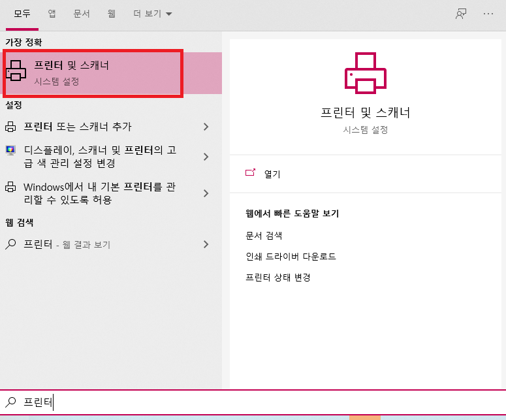This screenshot has width=506, height=420.
Task: Click the printer icon beside Windows에서 내 기본 프린터
Action: [x=10, y=187]
